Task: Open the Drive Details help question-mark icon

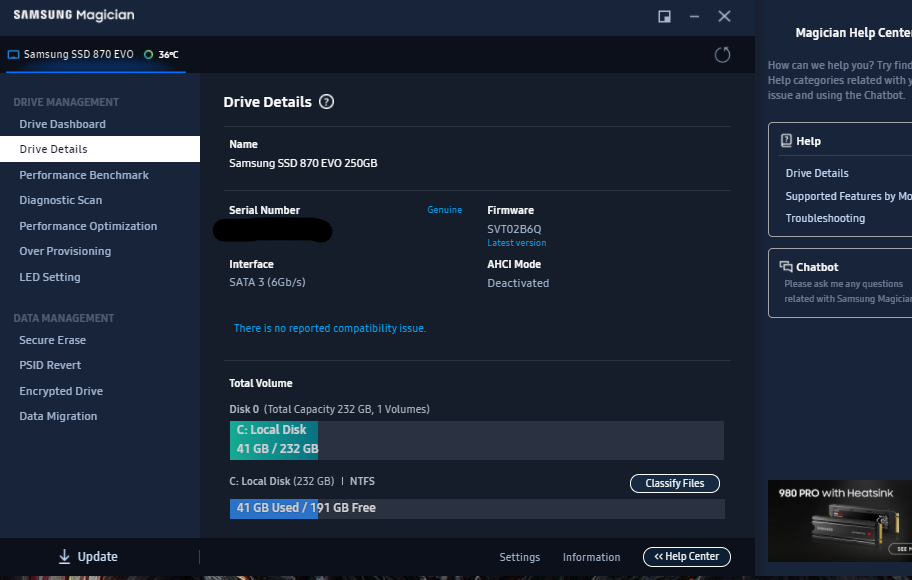Action: pyautogui.click(x=326, y=102)
